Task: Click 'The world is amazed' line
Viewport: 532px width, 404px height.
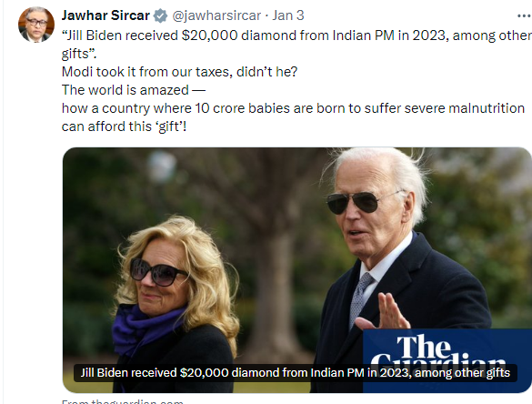Action: tap(134, 90)
